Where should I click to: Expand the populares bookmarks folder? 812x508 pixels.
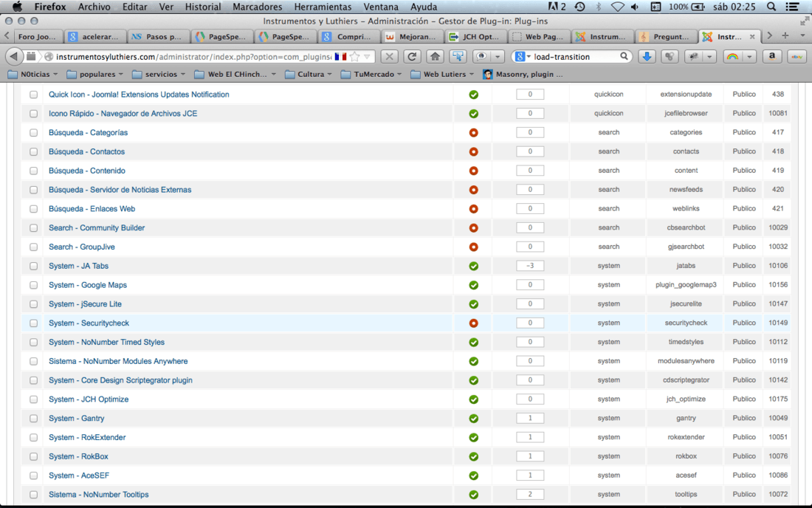[94, 75]
